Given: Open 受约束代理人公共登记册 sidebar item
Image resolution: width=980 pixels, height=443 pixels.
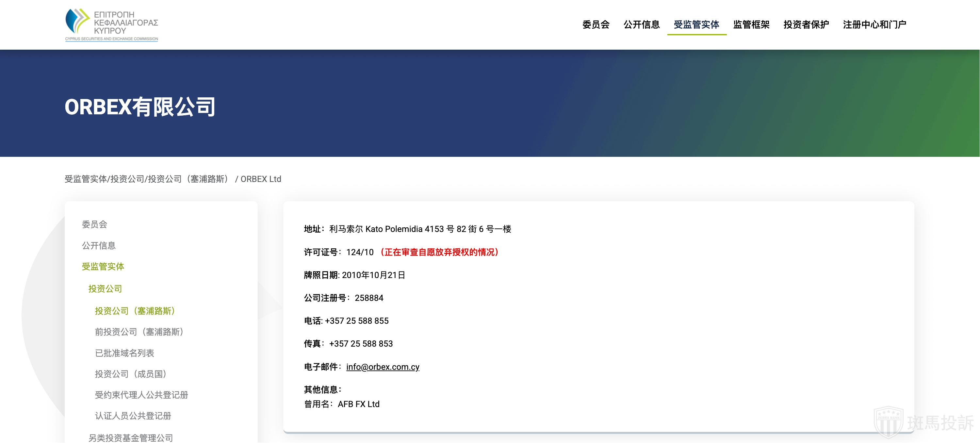Looking at the screenshot, I should (141, 395).
